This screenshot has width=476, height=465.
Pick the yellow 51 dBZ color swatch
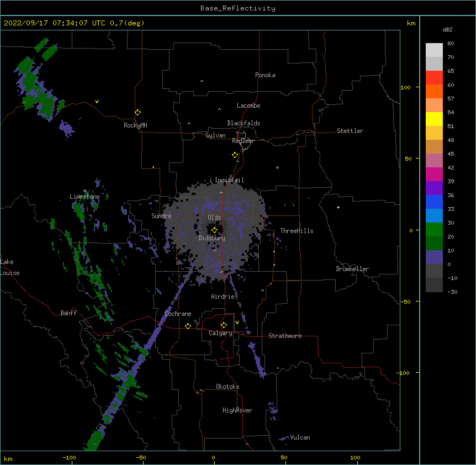click(434, 119)
